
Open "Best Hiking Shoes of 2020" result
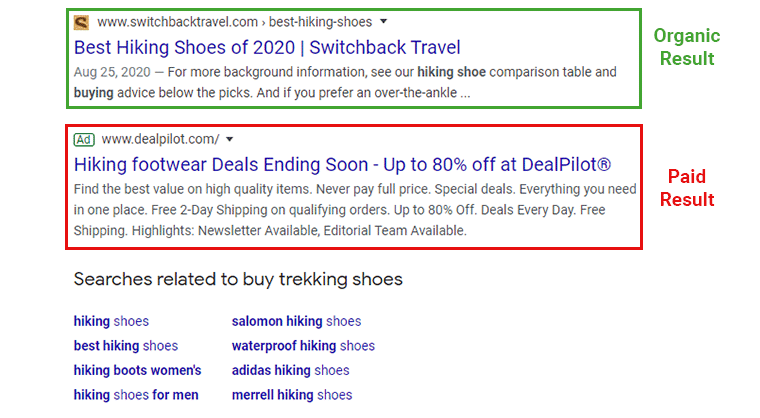[x=267, y=47]
